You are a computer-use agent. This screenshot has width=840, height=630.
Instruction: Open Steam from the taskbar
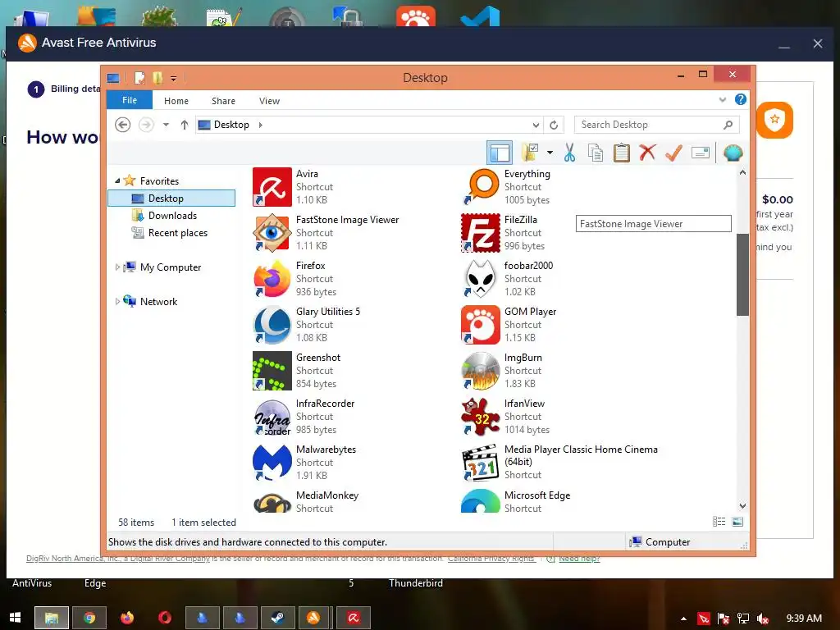pos(277,618)
